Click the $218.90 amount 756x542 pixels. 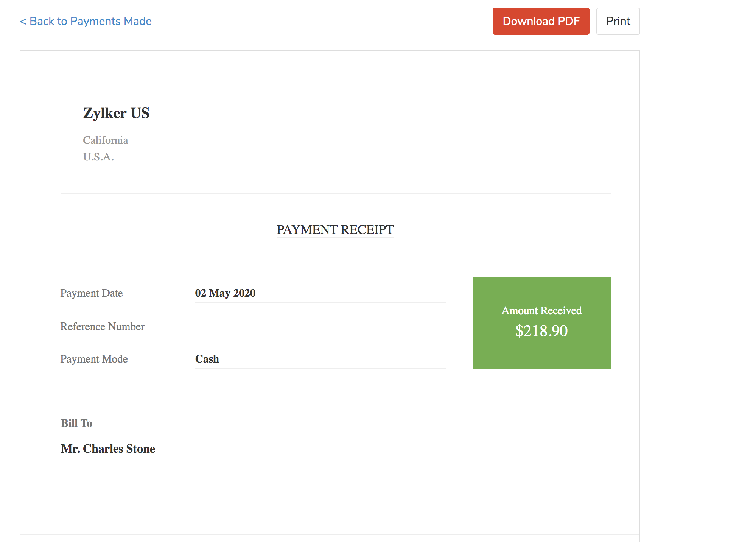tap(541, 331)
